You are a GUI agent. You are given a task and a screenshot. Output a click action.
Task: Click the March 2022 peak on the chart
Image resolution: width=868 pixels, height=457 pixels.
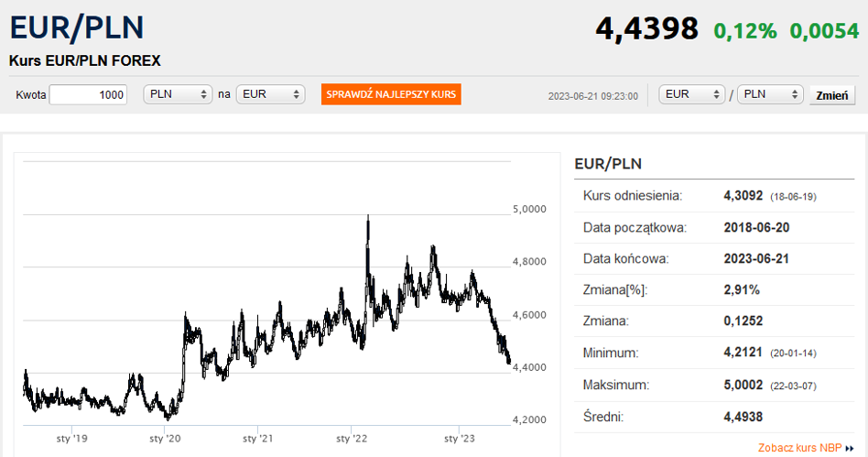[368, 216]
